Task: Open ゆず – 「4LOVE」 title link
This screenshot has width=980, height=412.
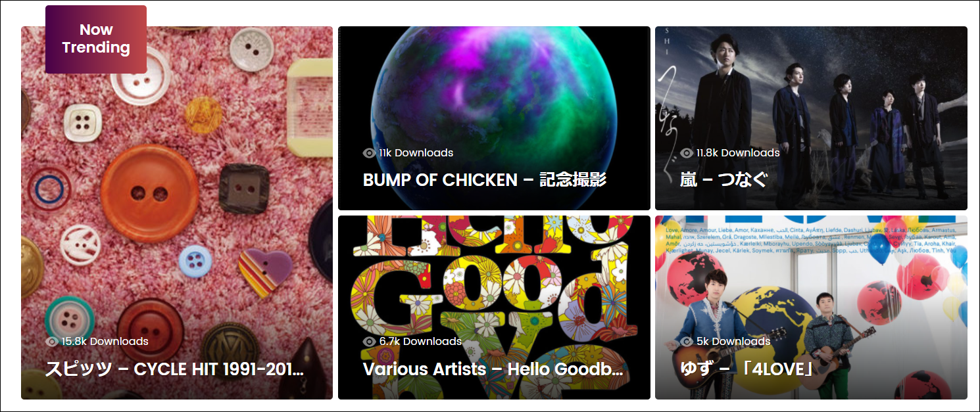Action: (x=747, y=369)
